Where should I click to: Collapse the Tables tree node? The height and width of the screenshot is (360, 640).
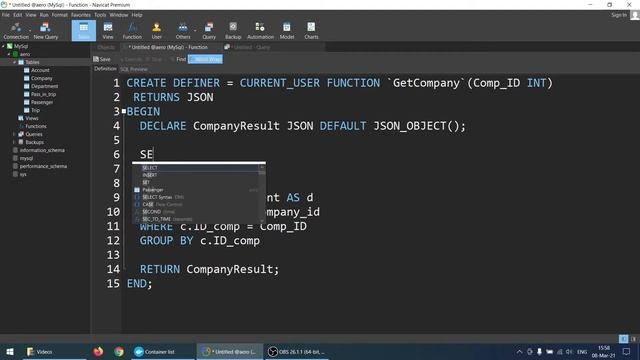pos(14,62)
